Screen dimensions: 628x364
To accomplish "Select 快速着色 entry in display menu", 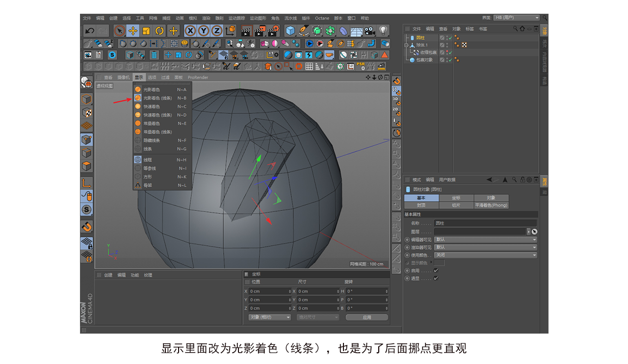I will [162, 106].
